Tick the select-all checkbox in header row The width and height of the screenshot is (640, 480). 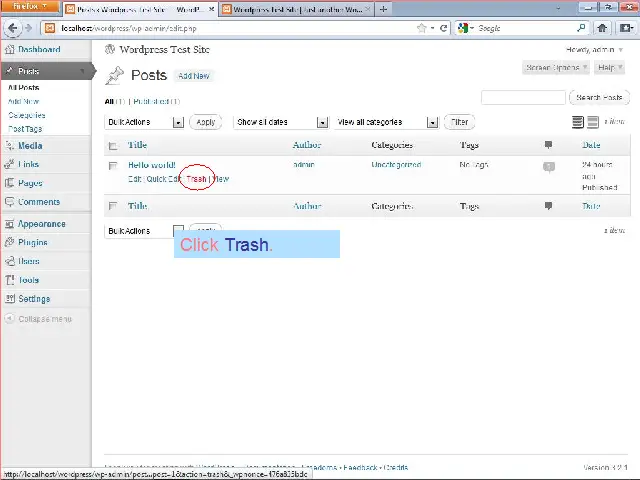[x=113, y=146]
